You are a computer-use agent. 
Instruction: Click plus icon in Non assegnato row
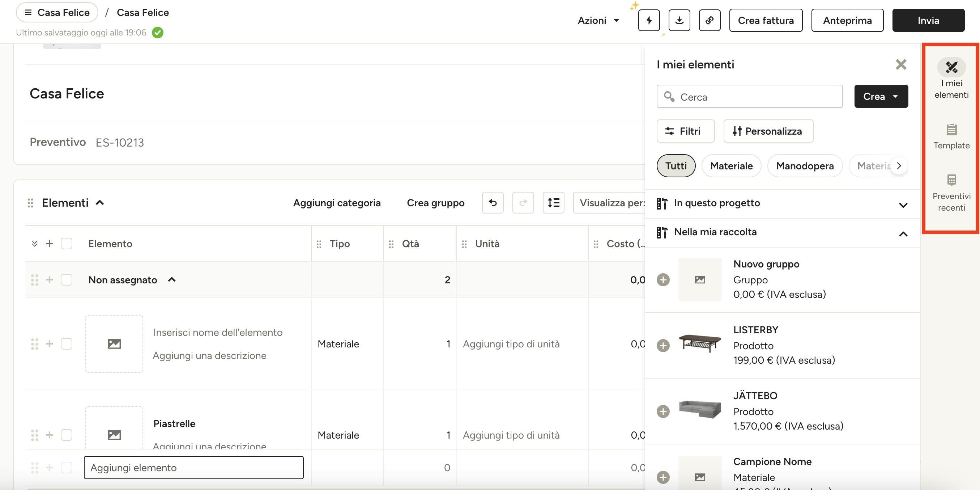[50, 280]
